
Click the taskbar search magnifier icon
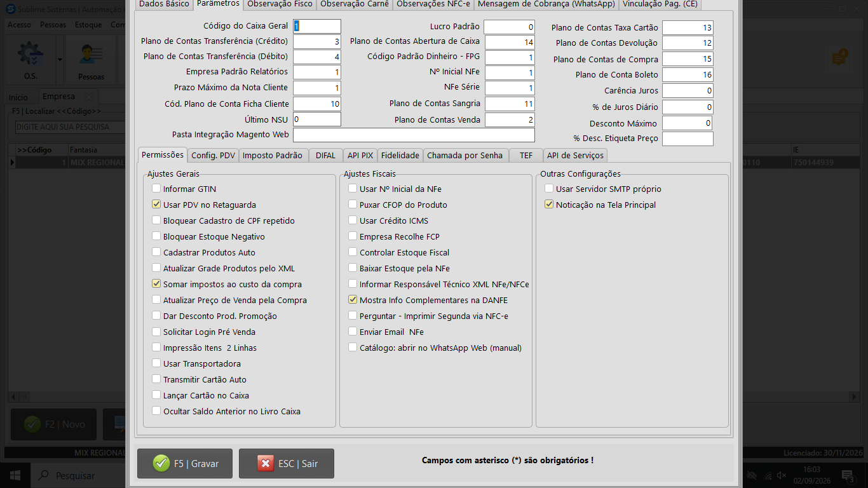pos(43,475)
